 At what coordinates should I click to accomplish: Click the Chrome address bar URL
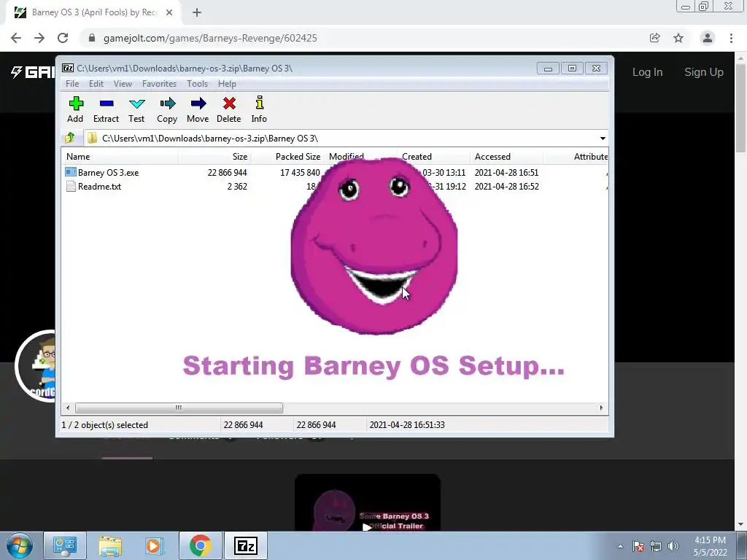210,38
